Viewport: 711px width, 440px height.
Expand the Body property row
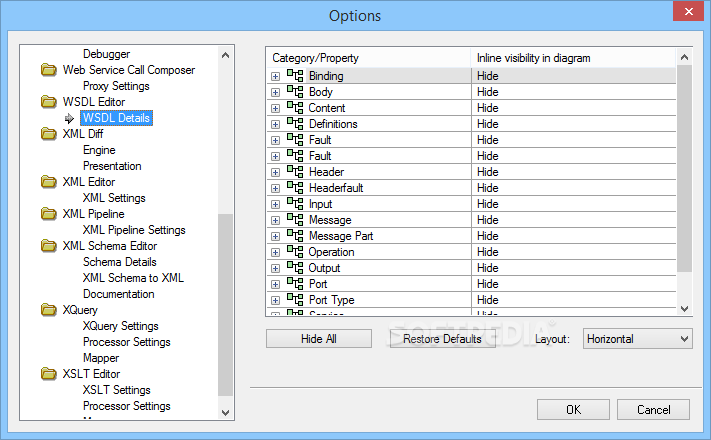[x=275, y=92]
